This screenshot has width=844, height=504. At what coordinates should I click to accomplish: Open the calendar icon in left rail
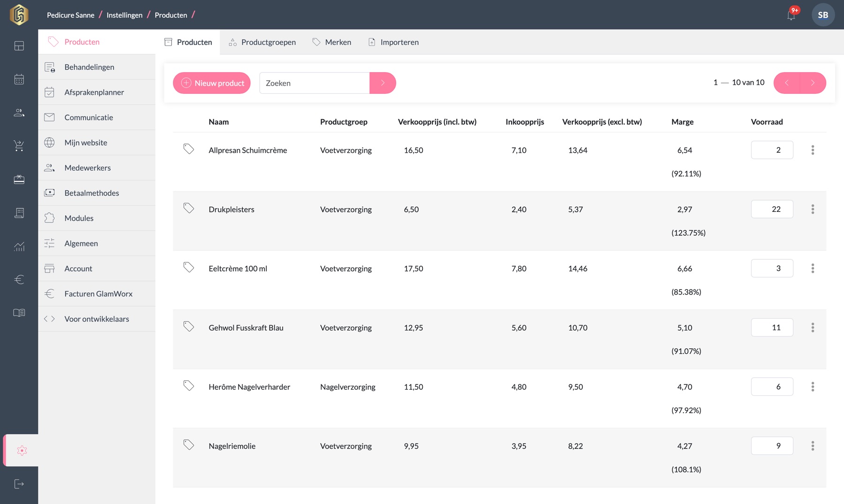19,79
